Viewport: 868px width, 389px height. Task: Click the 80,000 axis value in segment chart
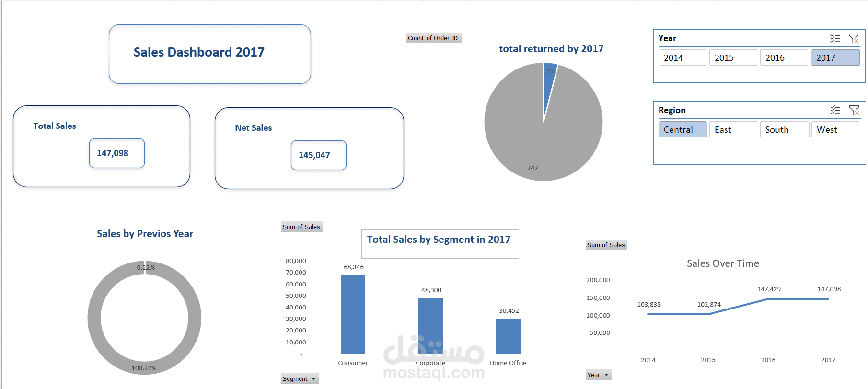coord(296,261)
